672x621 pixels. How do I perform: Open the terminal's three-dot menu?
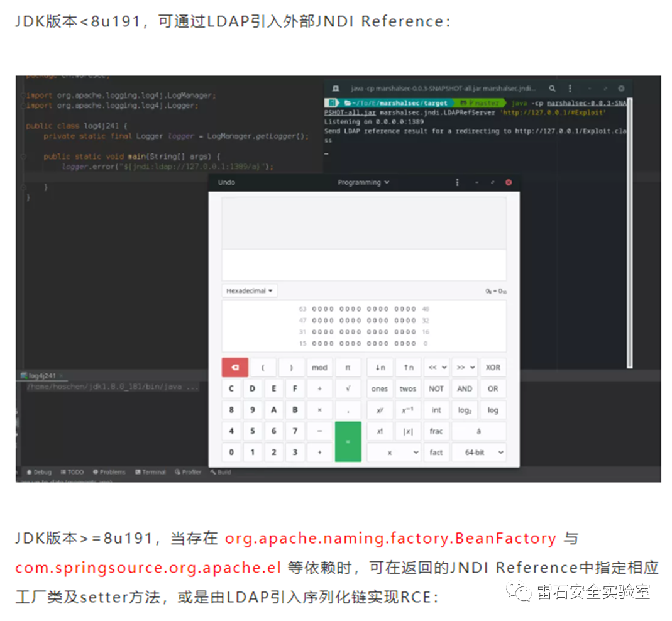(x=570, y=88)
